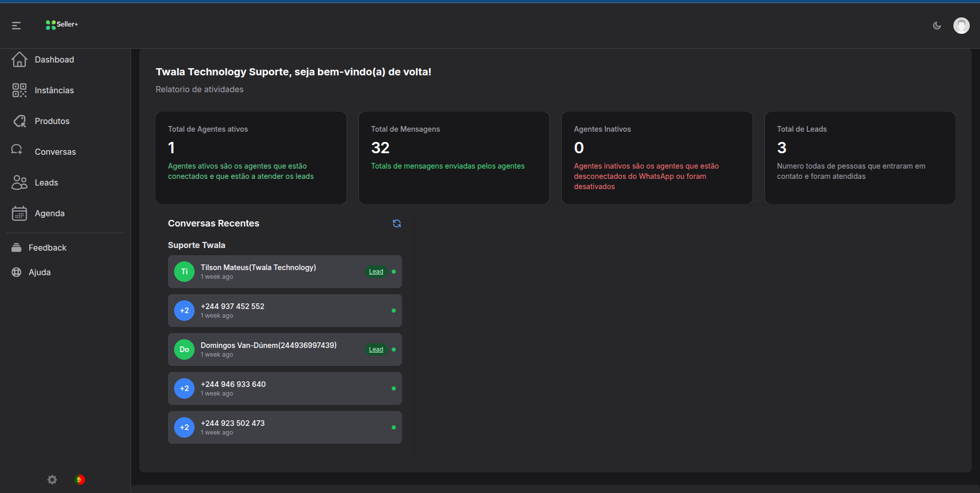Image resolution: width=980 pixels, height=493 pixels.
Task: Click the Seller+ logo
Action: (61, 25)
